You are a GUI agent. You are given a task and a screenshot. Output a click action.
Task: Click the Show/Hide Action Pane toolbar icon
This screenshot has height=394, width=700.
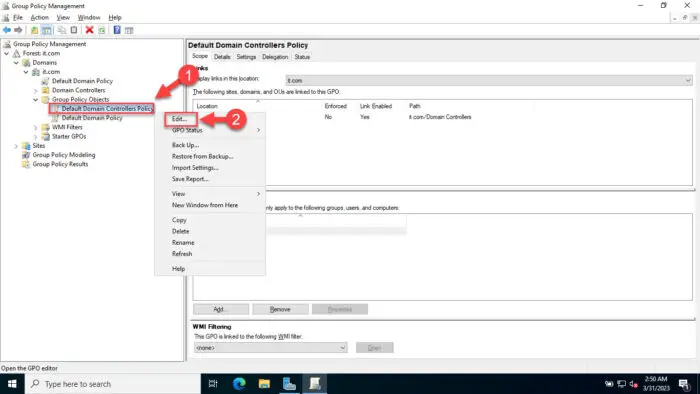coord(129,30)
